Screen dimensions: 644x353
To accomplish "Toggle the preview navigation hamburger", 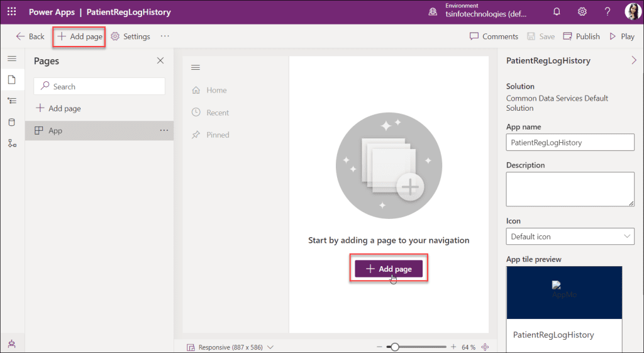I will (196, 67).
